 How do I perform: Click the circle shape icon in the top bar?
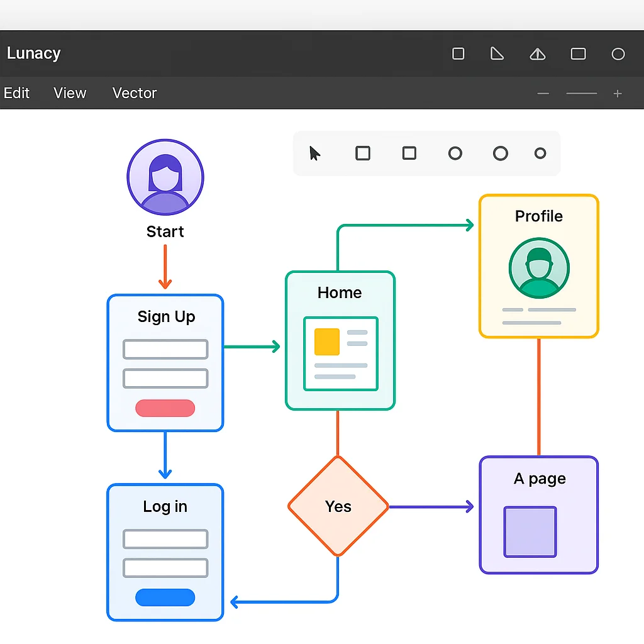[x=618, y=54]
